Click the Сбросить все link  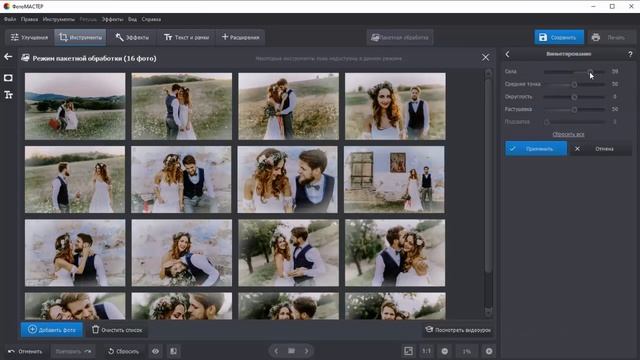tap(568, 134)
